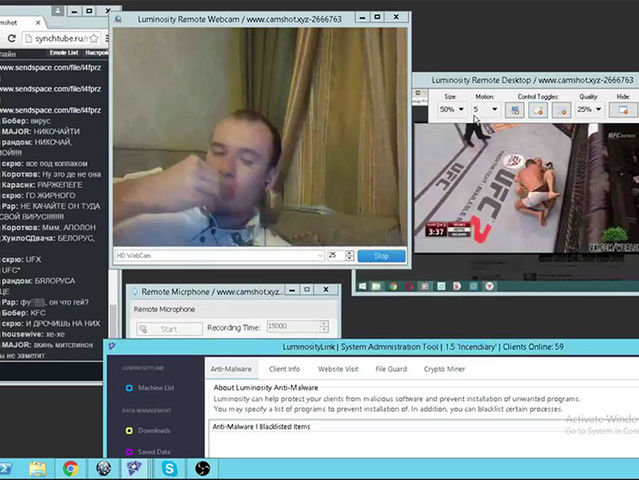
Task: Switch to the Client Info tab
Action: click(285, 369)
